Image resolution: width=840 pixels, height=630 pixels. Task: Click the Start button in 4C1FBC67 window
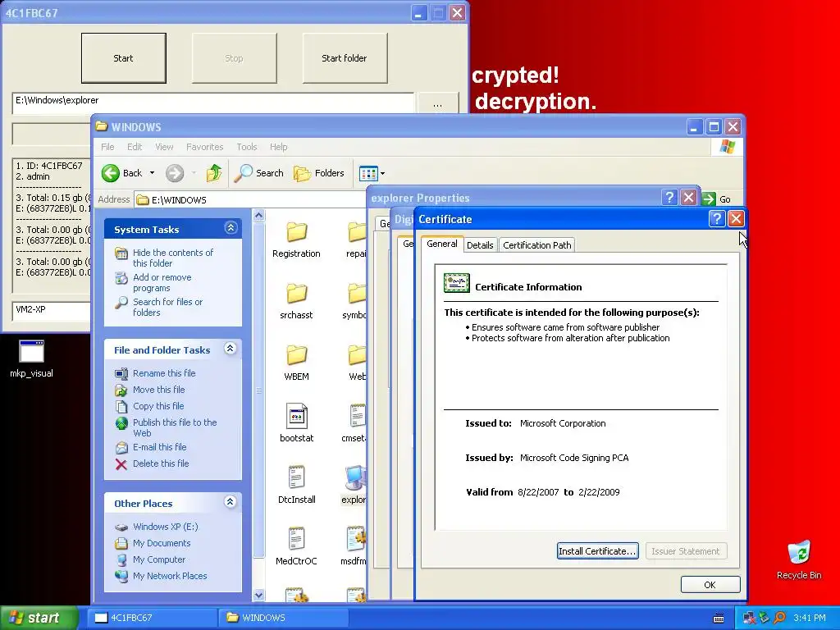123,58
